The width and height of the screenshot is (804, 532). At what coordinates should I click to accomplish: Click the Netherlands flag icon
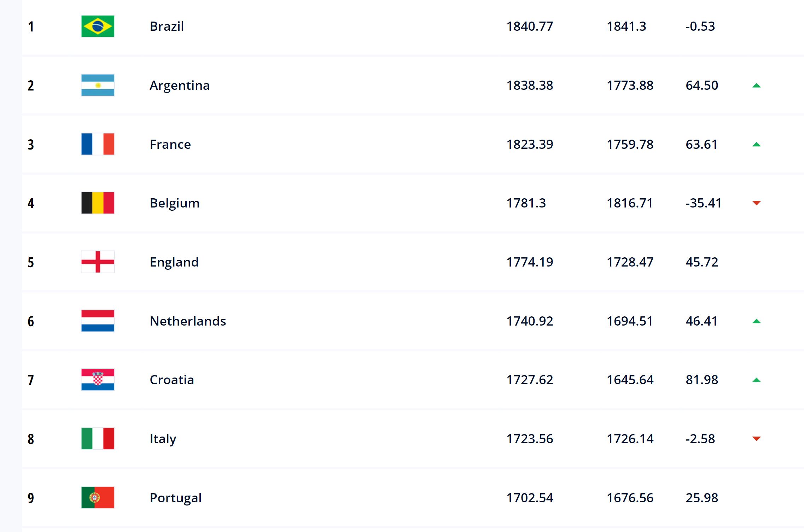(x=98, y=321)
